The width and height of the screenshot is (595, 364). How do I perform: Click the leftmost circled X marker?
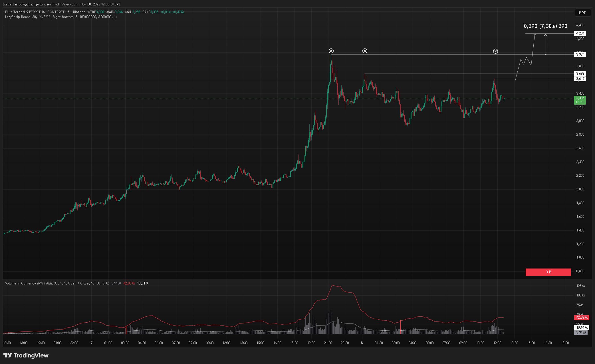(331, 51)
